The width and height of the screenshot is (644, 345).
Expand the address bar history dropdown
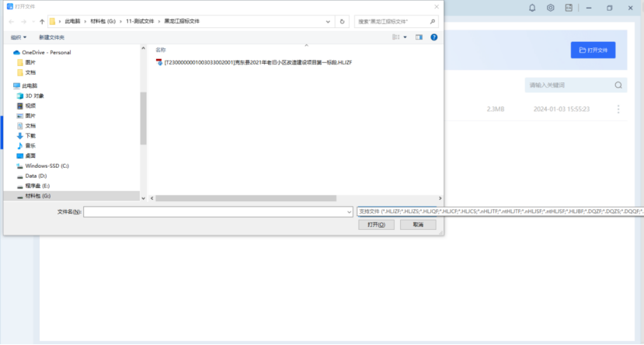pos(330,22)
